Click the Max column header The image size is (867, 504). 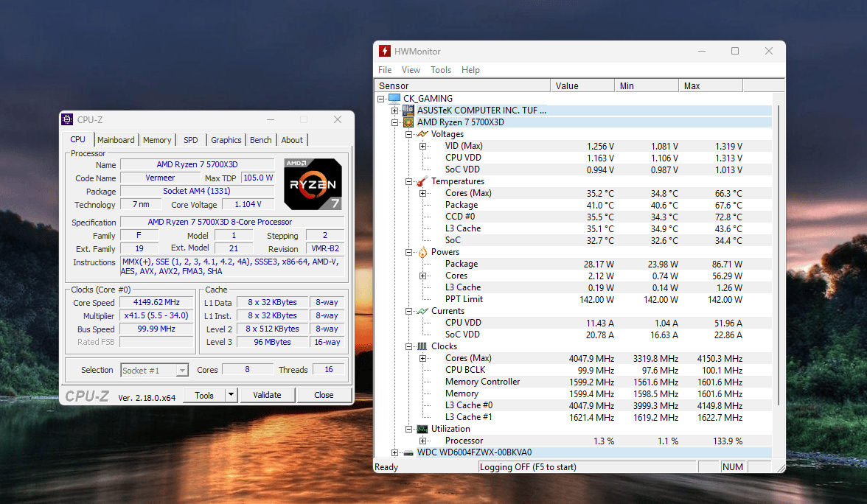(x=711, y=85)
